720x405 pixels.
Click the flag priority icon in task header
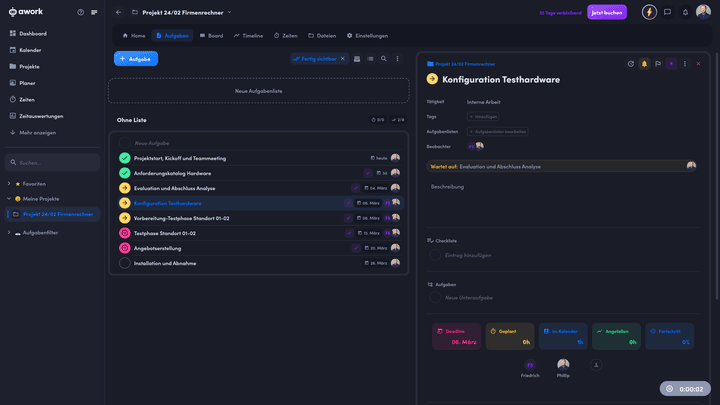click(657, 63)
